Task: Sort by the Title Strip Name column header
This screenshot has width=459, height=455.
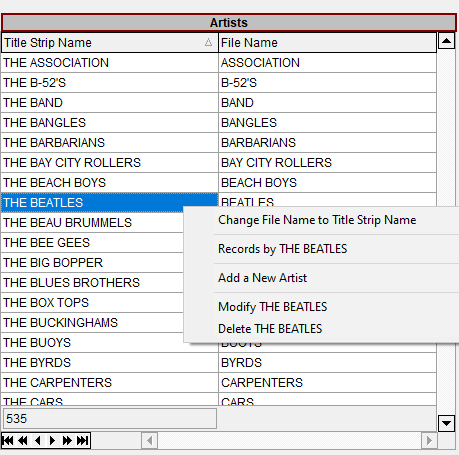Action: pyautogui.click(x=110, y=43)
